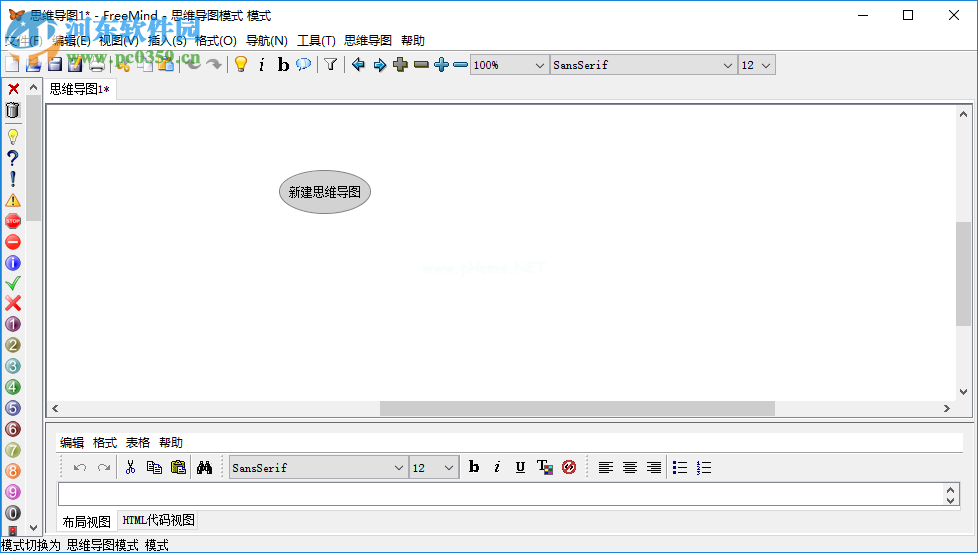Open the 导航(N) menu
The width and height of the screenshot is (978, 553).
point(267,41)
